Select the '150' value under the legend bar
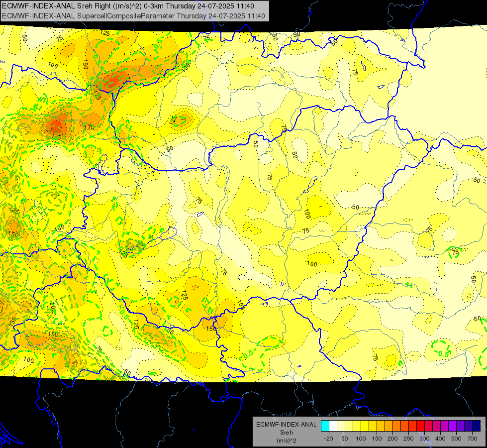Viewport: 487px width, 448px height. [377, 439]
